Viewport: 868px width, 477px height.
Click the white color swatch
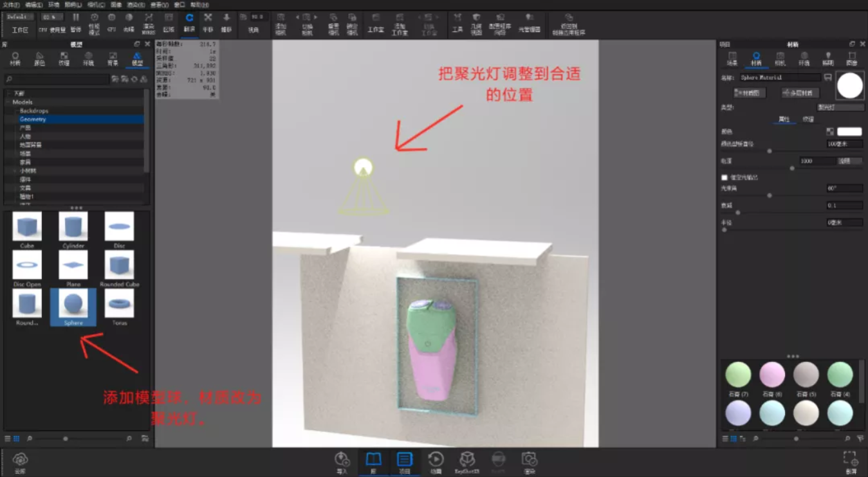(849, 131)
